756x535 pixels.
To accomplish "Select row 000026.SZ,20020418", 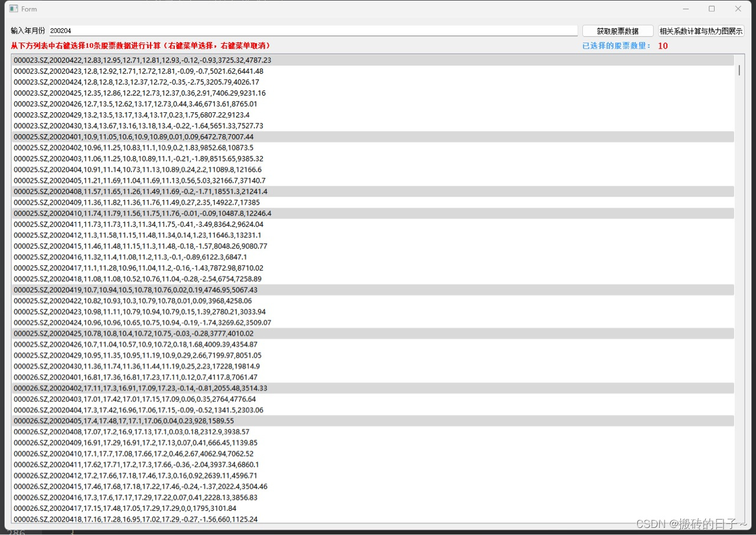I will point(373,519).
